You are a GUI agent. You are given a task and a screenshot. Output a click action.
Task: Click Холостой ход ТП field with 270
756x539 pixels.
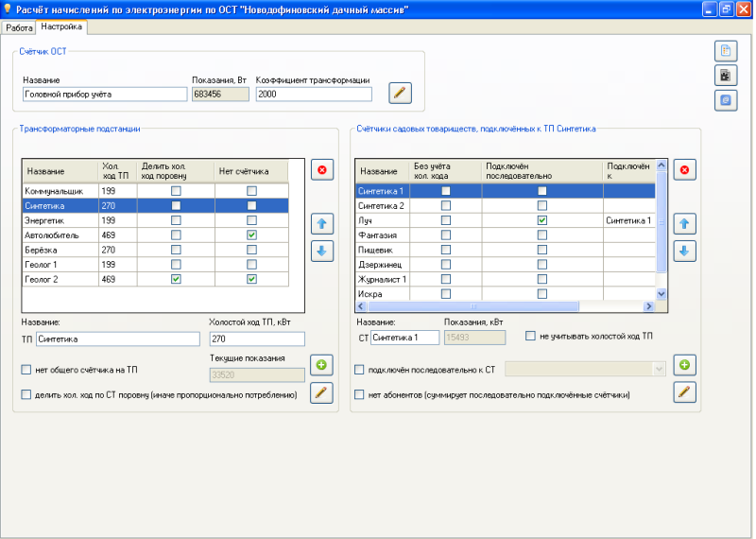(257, 339)
